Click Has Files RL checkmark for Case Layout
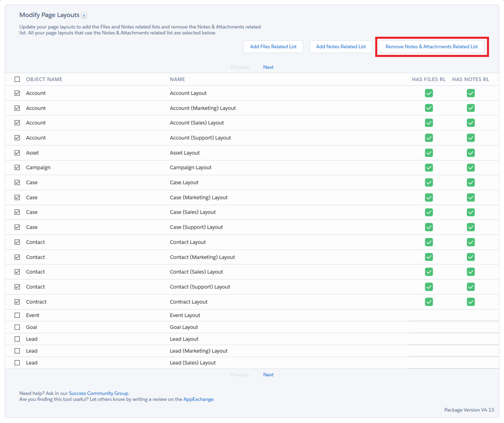The image size is (504, 423). 429,182
